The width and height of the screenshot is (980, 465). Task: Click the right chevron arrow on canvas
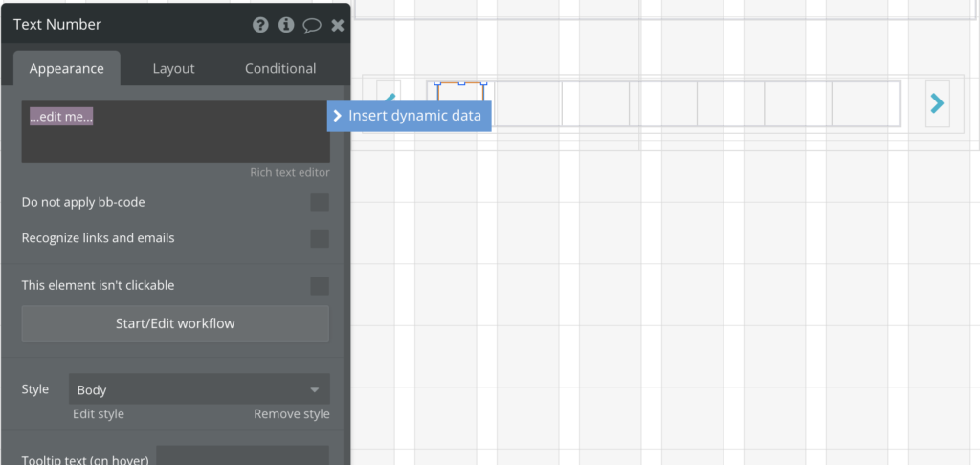(938, 103)
